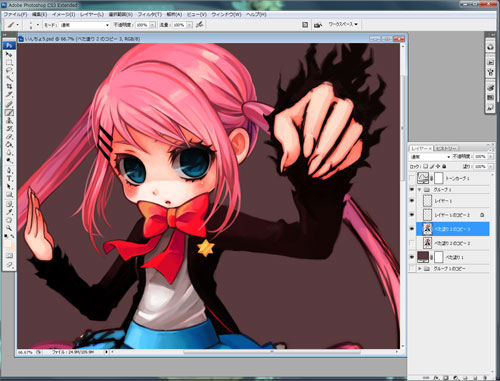This screenshot has height=381, width=500.
Task: Select the History Brush tool
Action: (x=9, y=129)
